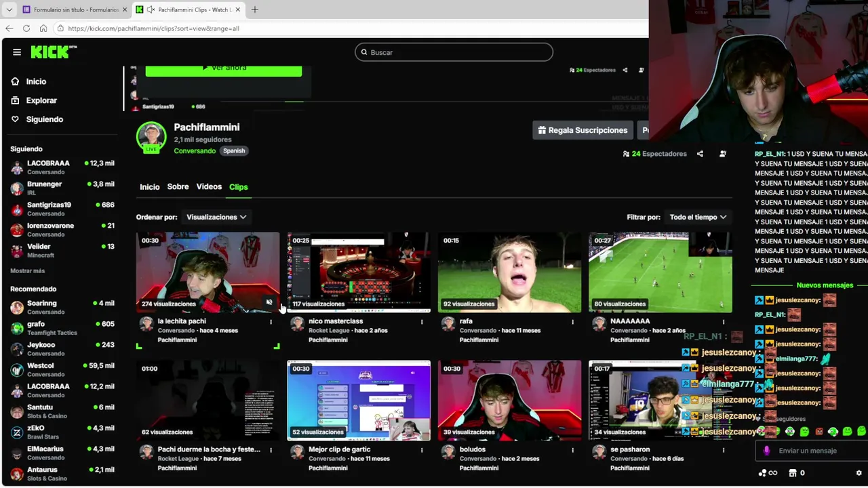The image size is (868, 488).
Task: Open options menu for 'Mejor clip de gartic'
Action: tap(422, 450)
